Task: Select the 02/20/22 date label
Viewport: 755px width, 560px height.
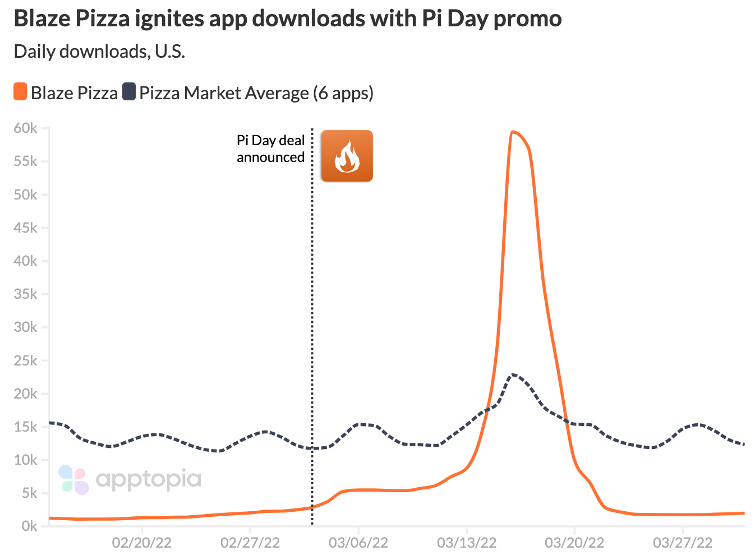Action: [141, 543]
